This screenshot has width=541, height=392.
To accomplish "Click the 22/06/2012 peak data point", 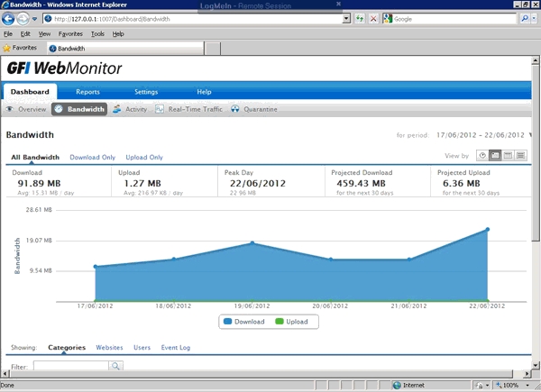I will pyautogui.click(x=488, y=229).
